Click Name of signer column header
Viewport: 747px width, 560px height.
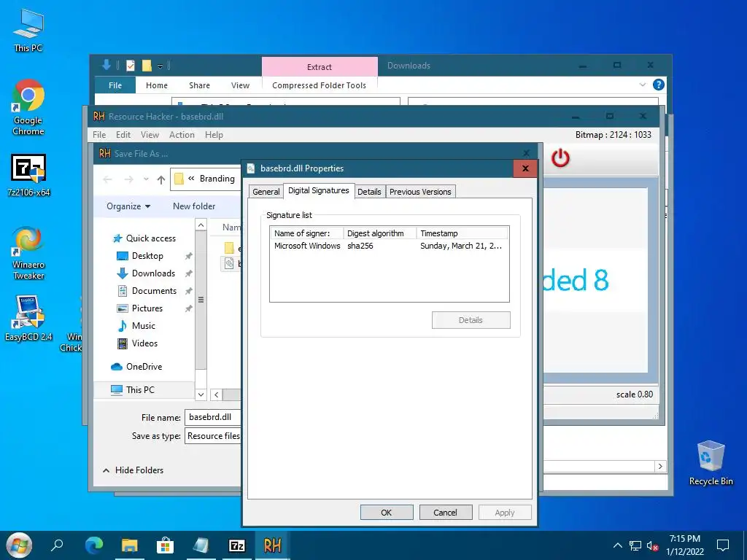point(307,233)
